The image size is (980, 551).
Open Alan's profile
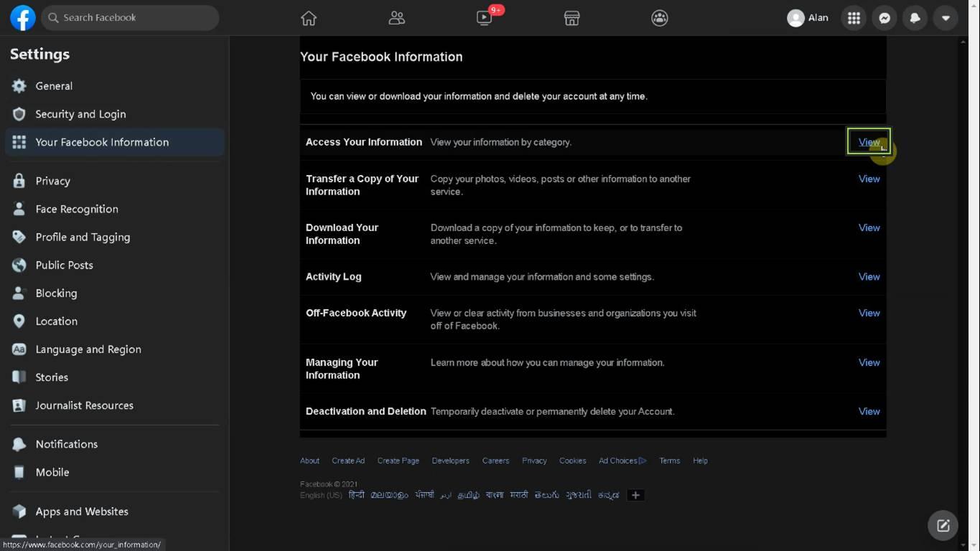click(x=808, y=18)
